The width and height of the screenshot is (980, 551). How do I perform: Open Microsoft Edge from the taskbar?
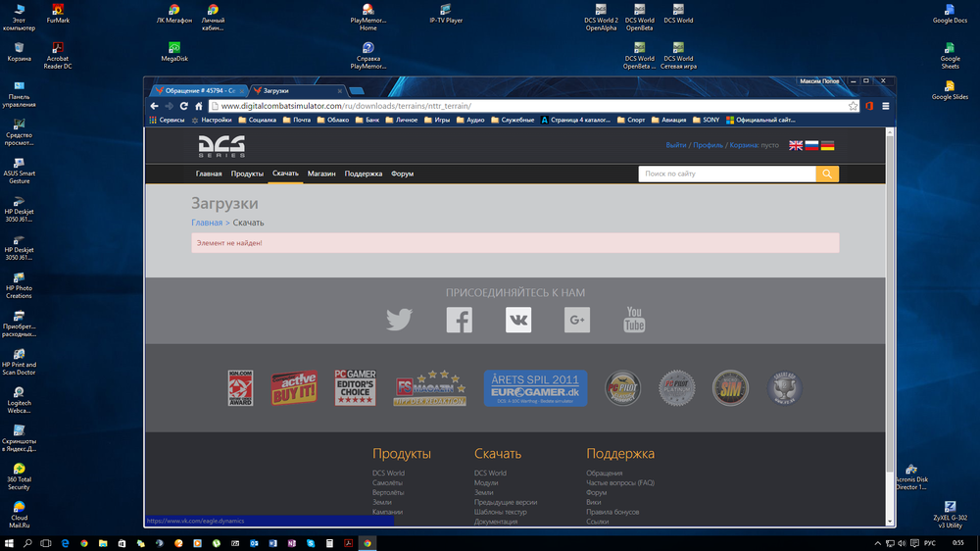click(65, 543)
